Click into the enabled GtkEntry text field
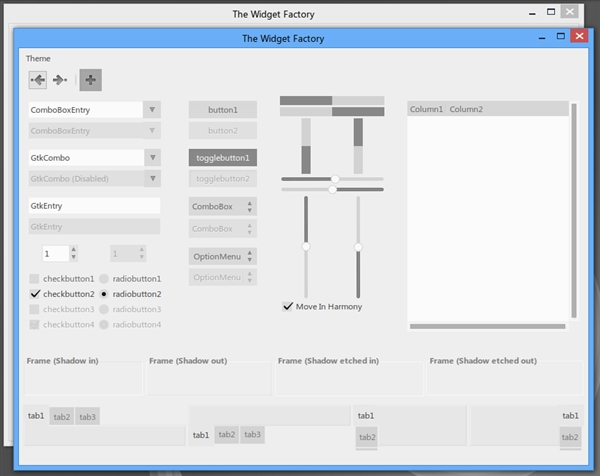600x476 pixels. [95, 206]
